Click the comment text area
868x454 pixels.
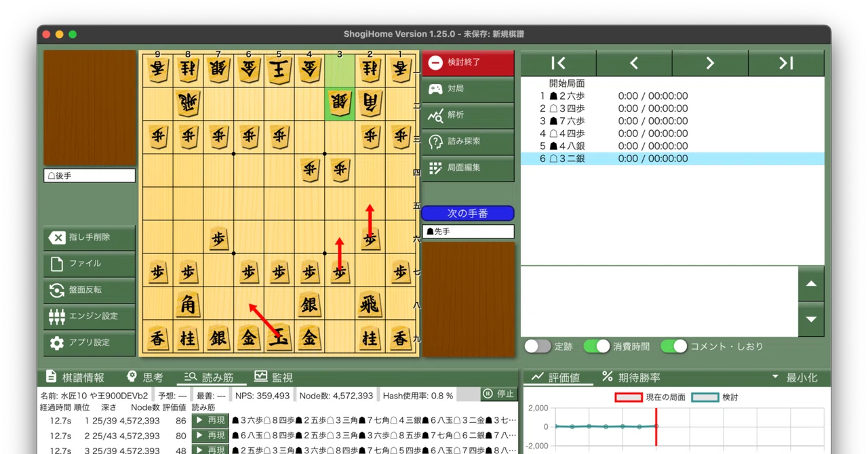click(659, 302)
